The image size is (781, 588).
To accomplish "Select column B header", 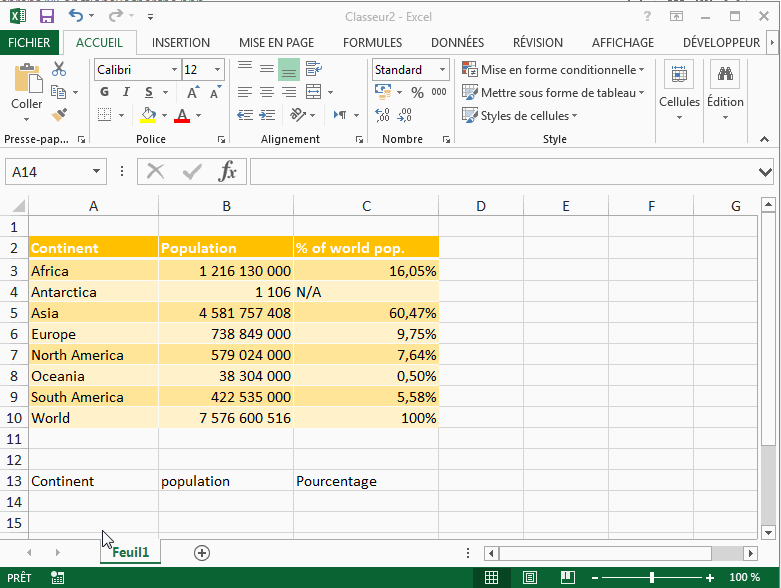I will [226, 206].
